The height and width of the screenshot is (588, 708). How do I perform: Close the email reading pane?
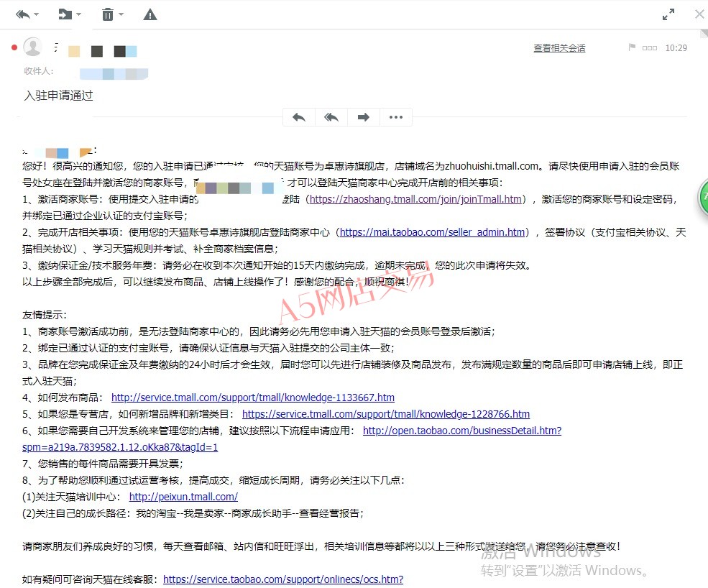(699, 14)
